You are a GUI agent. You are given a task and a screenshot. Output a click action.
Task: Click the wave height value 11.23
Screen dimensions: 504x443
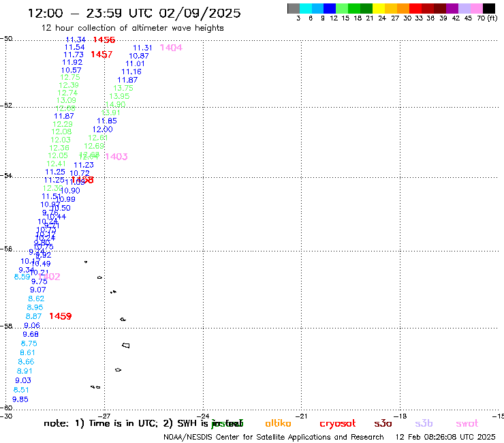click(x=84, y=165)
